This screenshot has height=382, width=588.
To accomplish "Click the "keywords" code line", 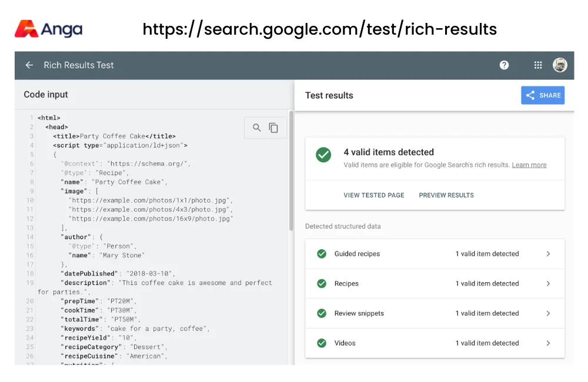I will (135, 329).
